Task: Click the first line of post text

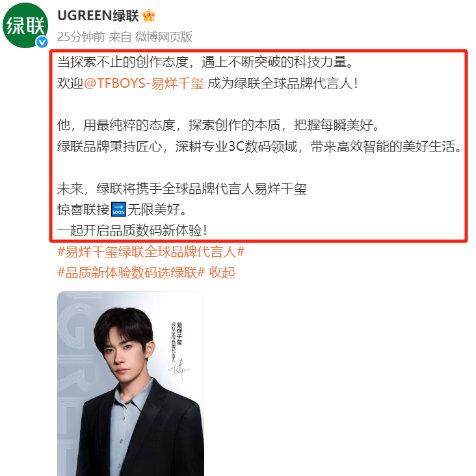Action: click(205, 62)
